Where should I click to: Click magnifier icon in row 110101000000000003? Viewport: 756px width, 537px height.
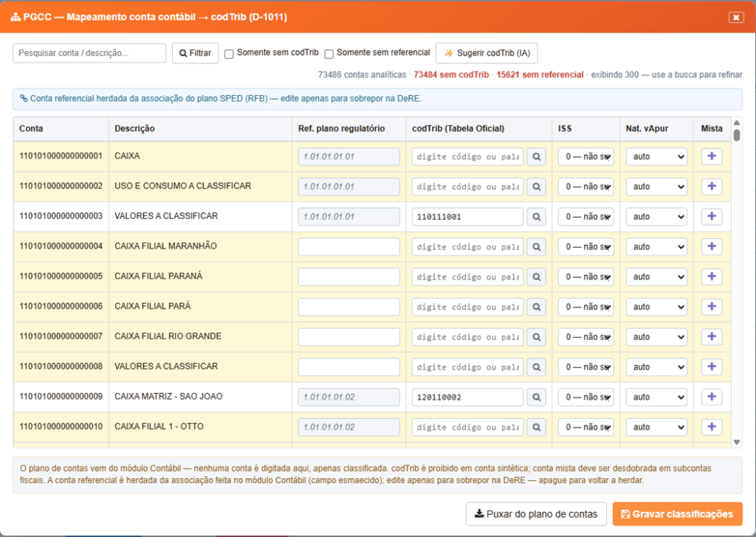pyautogui.click(x=536, y=217)
